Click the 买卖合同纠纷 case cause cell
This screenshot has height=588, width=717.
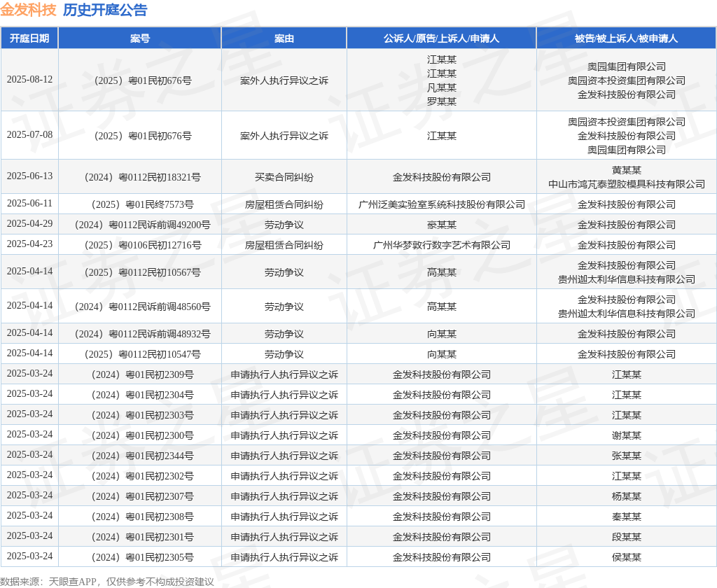click(284, 177)
